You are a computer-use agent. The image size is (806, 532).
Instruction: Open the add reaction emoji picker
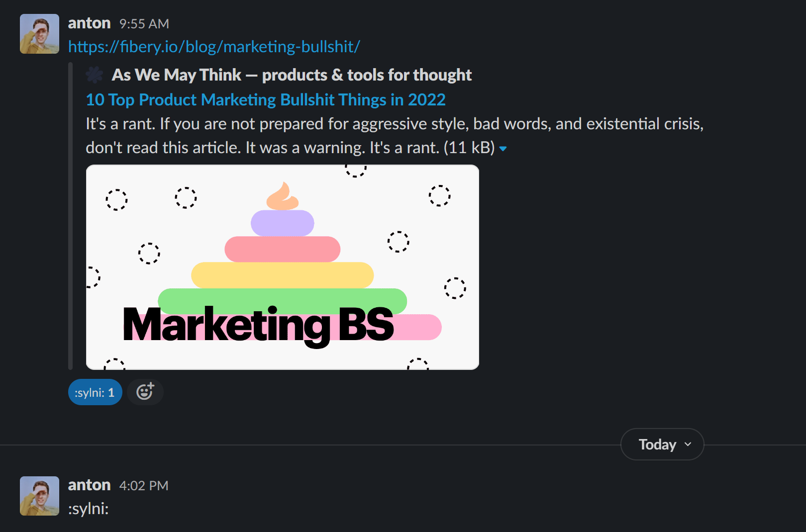(x=145, y=392)
